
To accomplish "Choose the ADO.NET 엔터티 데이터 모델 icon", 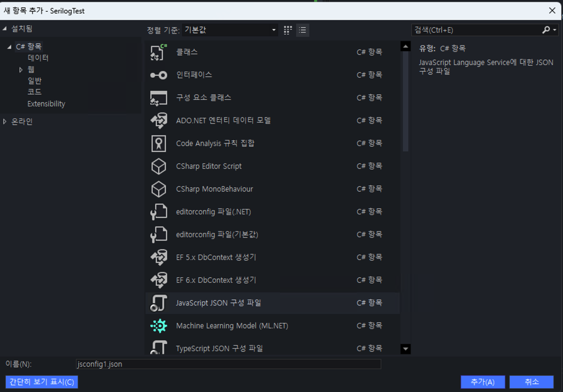I will [158, 121].
